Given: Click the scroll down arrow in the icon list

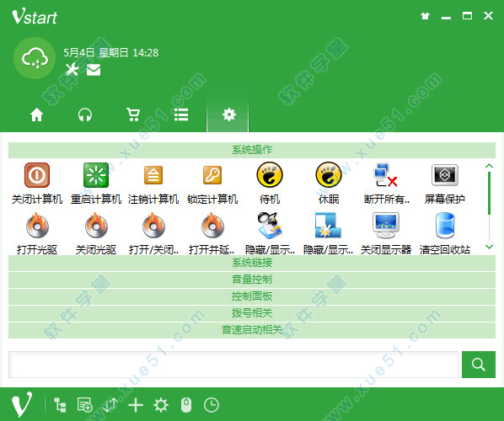Looking at the screenshot, I should coord(489,247).
